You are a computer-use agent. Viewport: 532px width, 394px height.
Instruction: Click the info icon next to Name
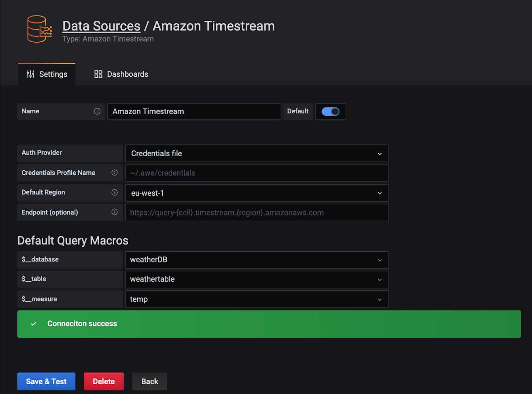(x=97, y=111)
